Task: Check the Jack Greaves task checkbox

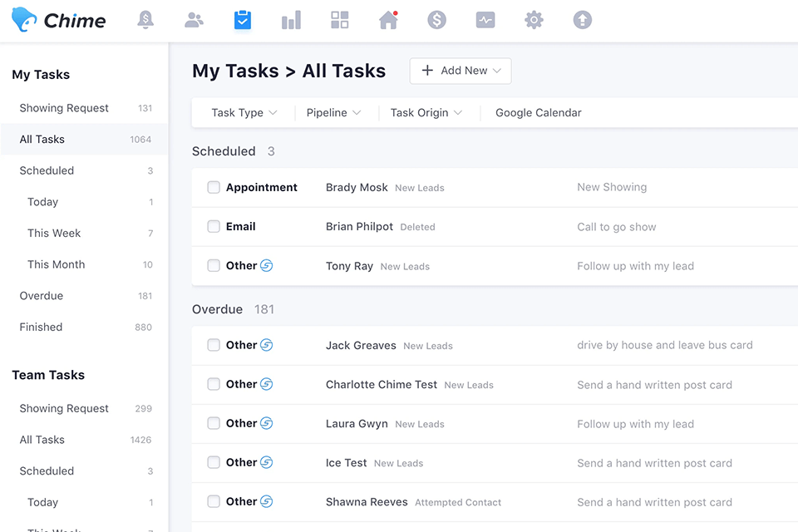Action: click(x=214, y=345)
